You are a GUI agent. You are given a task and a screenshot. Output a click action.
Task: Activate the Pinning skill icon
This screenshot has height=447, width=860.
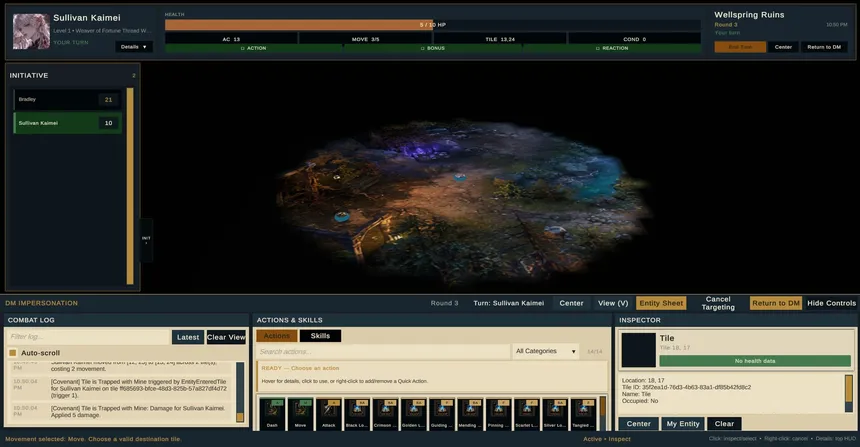pyautogui.click(x=498, y=414)
